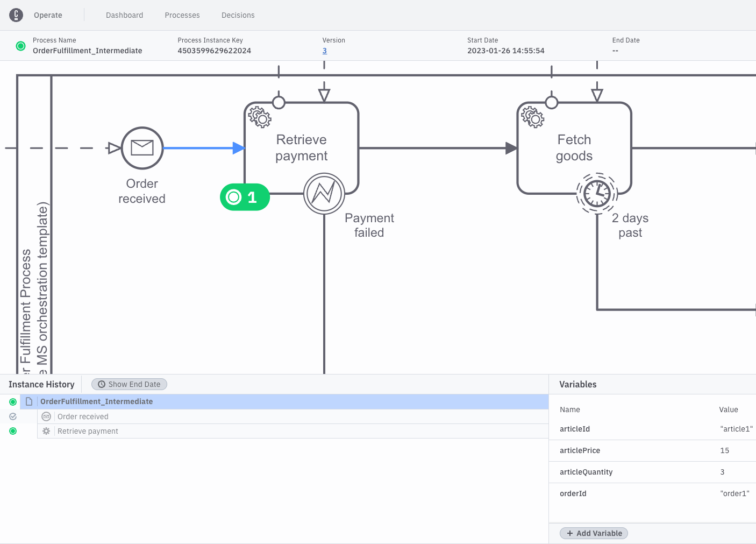Click active status icon beside OrderFulfillment_Intermediate row
Image resolution: width=756 pixels, height=544 pixels.
click(13, 401)
